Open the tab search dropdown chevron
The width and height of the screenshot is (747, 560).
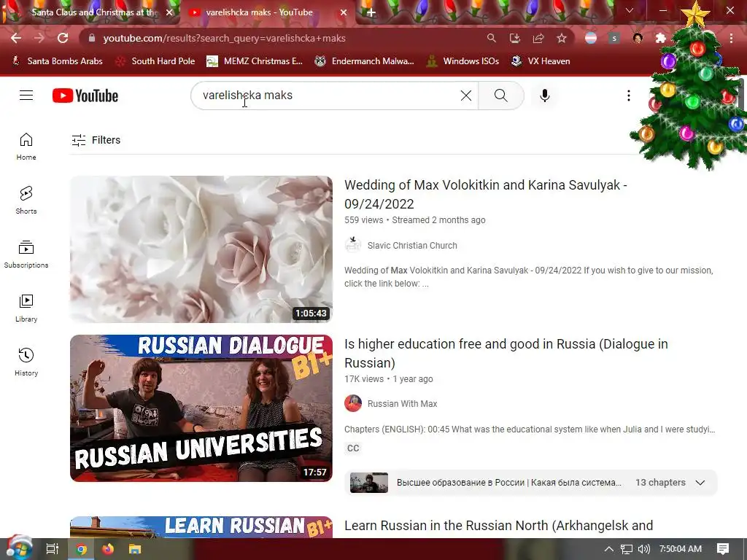tap(630, 10)
